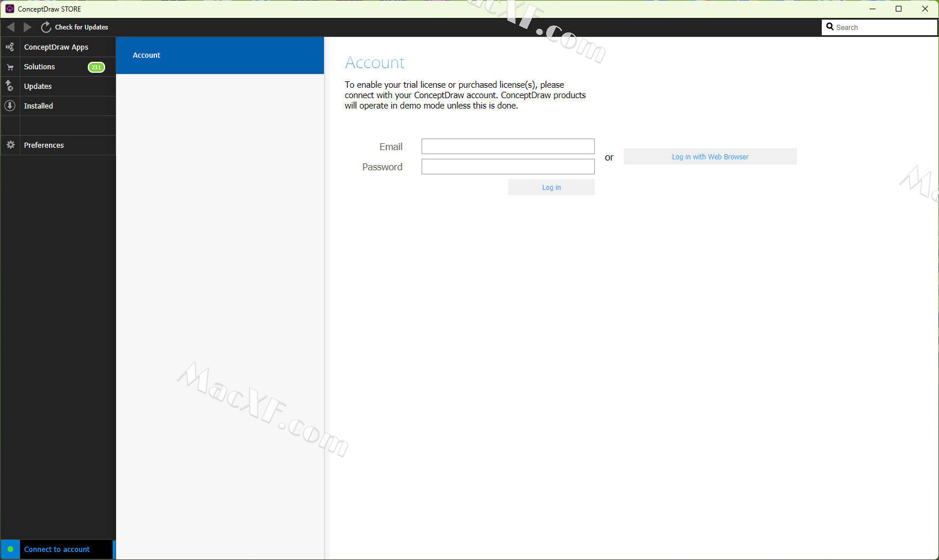
Task: Select the Account tab in middle panel
Action: point(220,55)
